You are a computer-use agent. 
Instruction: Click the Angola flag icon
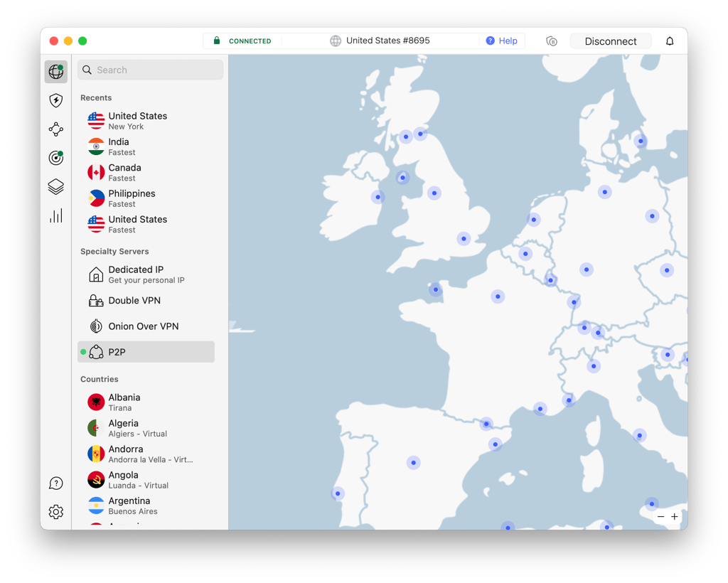96,480
